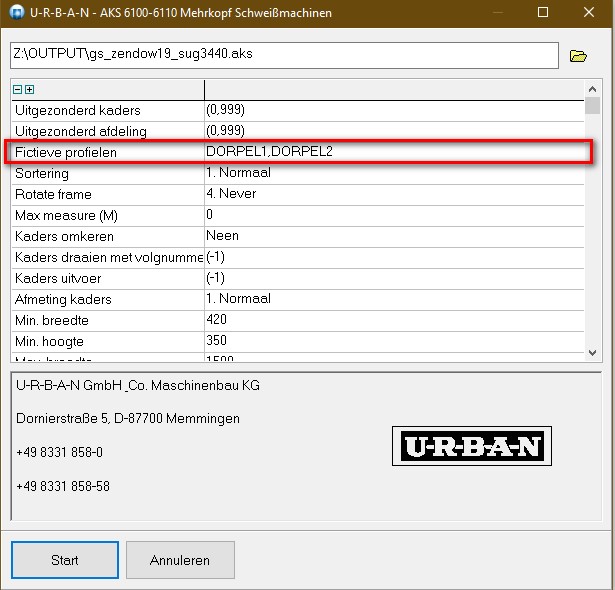The image size is (615, 590).
Task: Click the property list scrollbar thumb
Action: pos(593,105)
